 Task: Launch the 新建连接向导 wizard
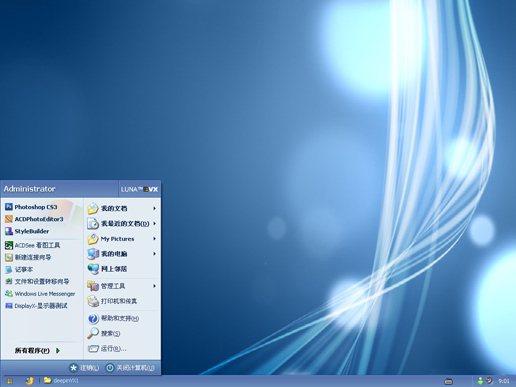pos(28,257)
